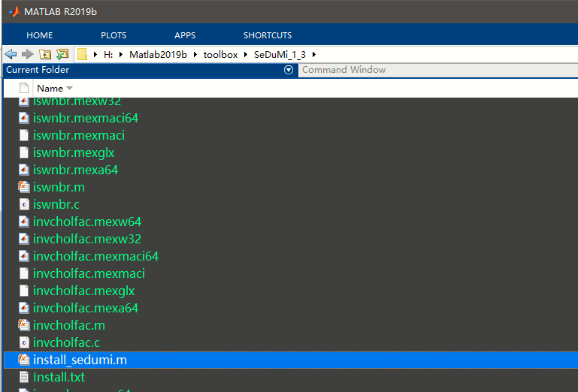This screenshot has width=578, height=392.
Task: Open the APPS tab
Action: click(x=185, y=35)
